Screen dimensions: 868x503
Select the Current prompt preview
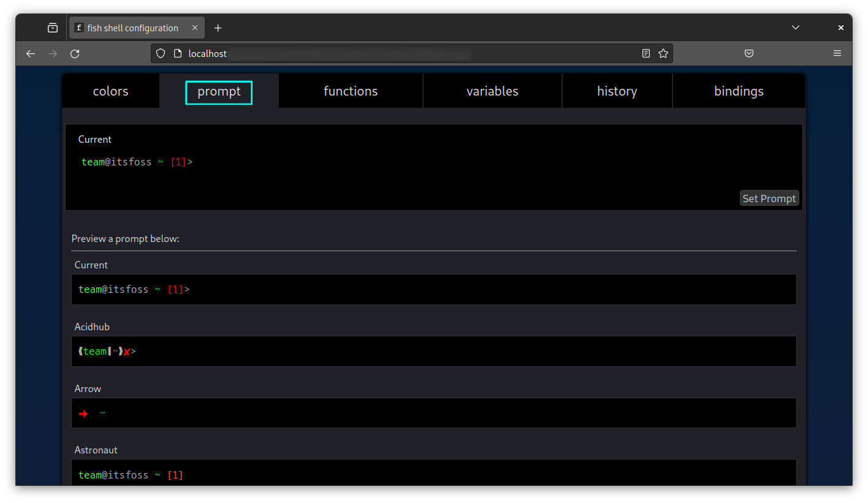point(434,289)
